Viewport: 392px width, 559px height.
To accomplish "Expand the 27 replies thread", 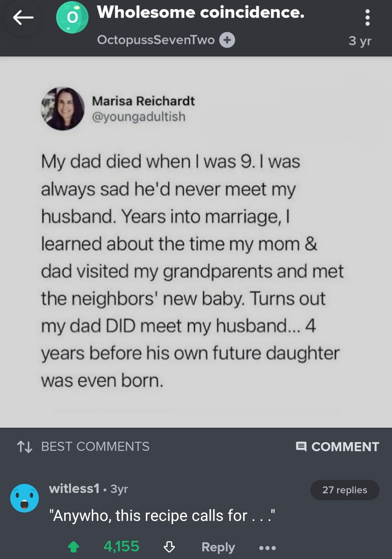I will (x=345, y=490).
